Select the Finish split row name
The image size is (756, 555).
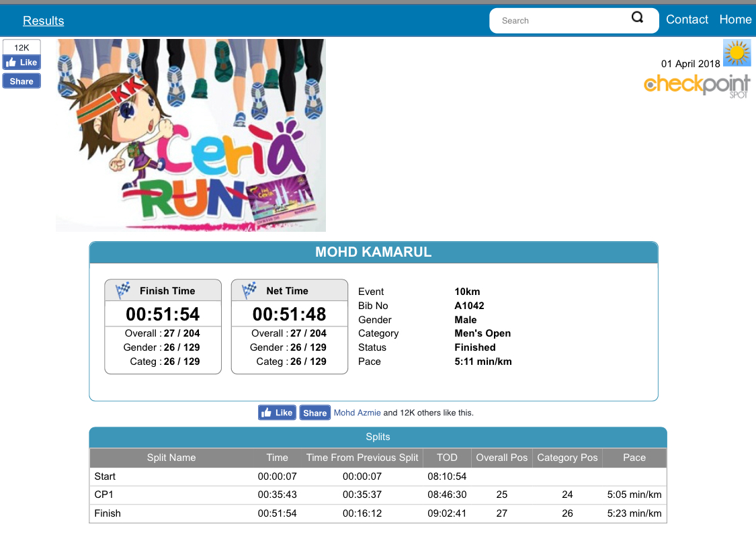(x=108, y=513)
